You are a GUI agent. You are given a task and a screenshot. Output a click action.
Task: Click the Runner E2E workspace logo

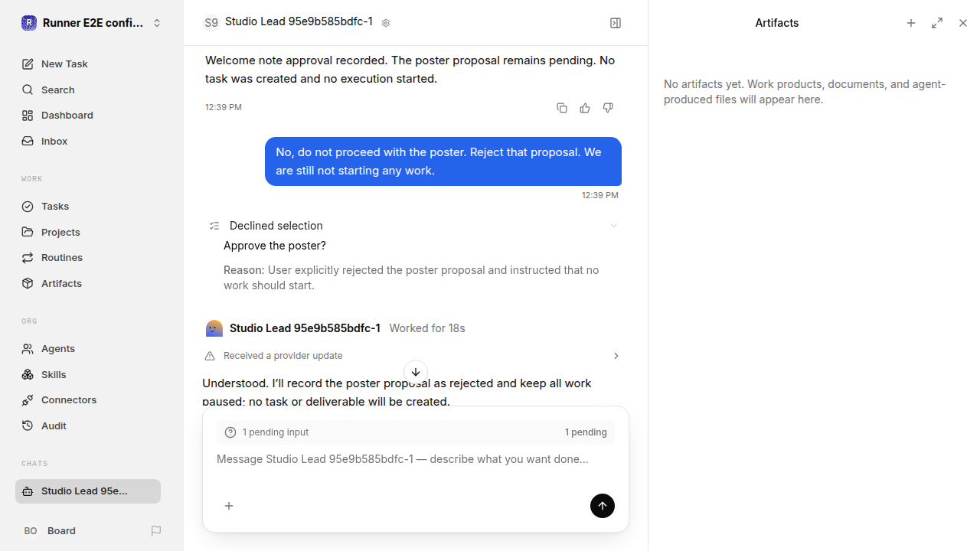29,23
